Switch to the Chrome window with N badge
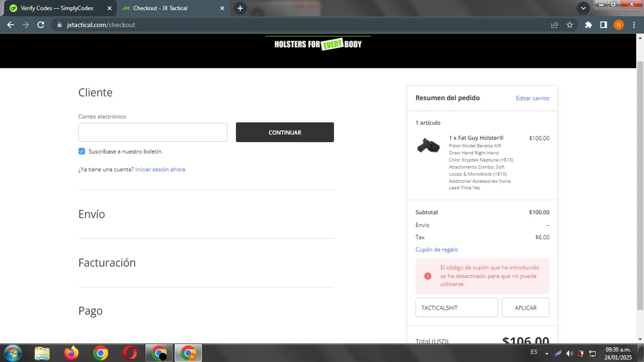Image resolution: width=644 pixels, height=362 pixels. click(188, 353)
